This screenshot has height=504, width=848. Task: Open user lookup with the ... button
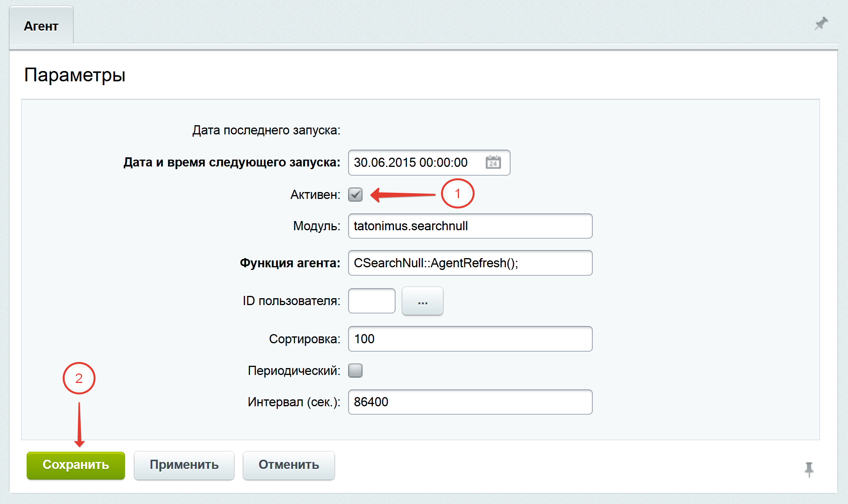(422, 301)
